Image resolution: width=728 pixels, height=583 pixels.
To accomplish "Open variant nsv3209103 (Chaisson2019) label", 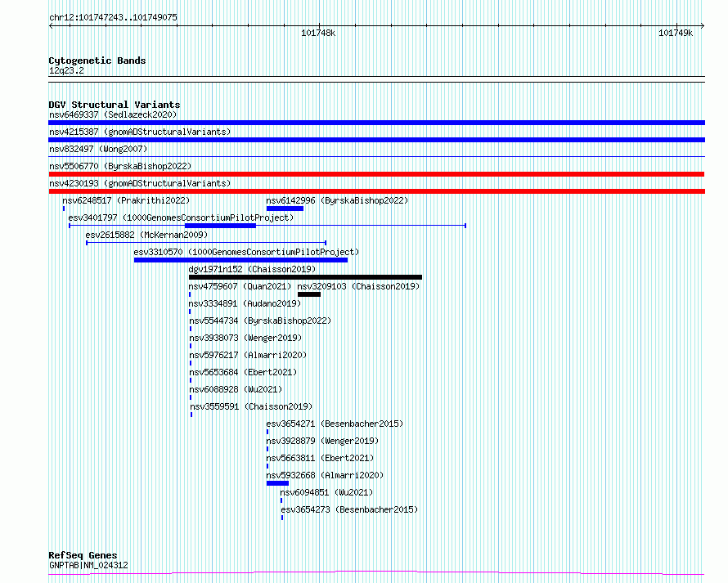I will [x=358, y=286].
